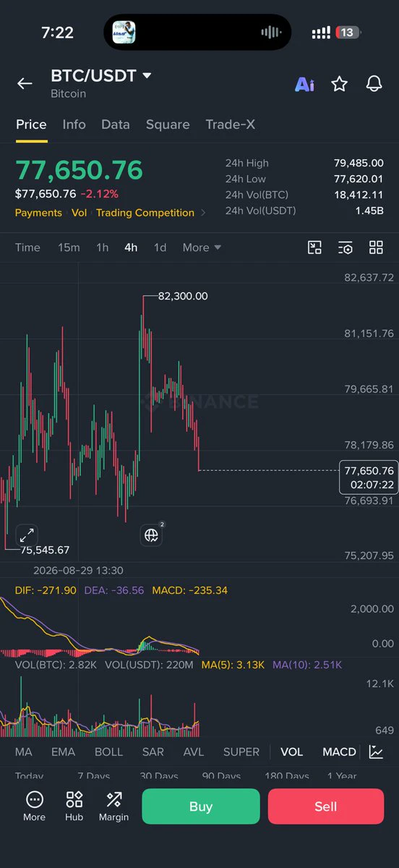Toggle the AVL indicator
Image resolution: width=399 pixels, height=868 pixels.
[194, 752]
